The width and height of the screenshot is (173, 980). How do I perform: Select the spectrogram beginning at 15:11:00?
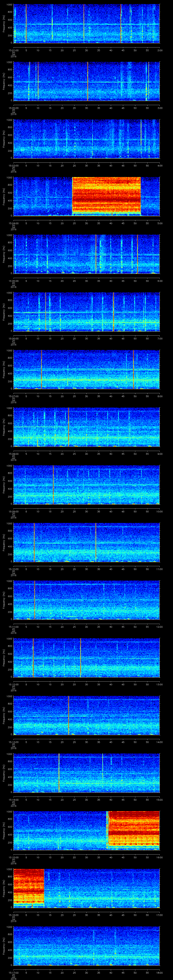[x=86, y=600]
